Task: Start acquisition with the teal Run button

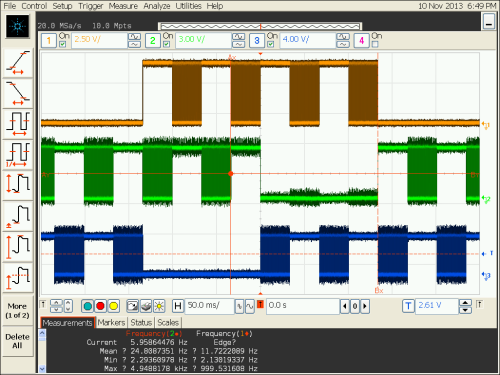Action: (x=88, y=306)
